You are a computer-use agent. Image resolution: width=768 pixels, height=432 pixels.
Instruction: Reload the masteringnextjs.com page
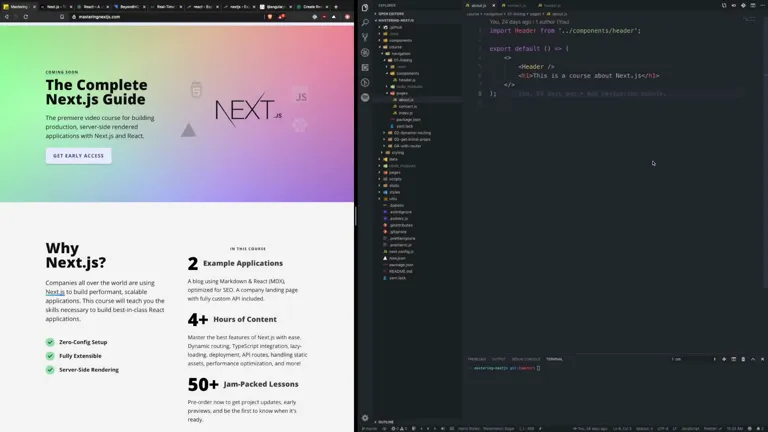point(25,17)
